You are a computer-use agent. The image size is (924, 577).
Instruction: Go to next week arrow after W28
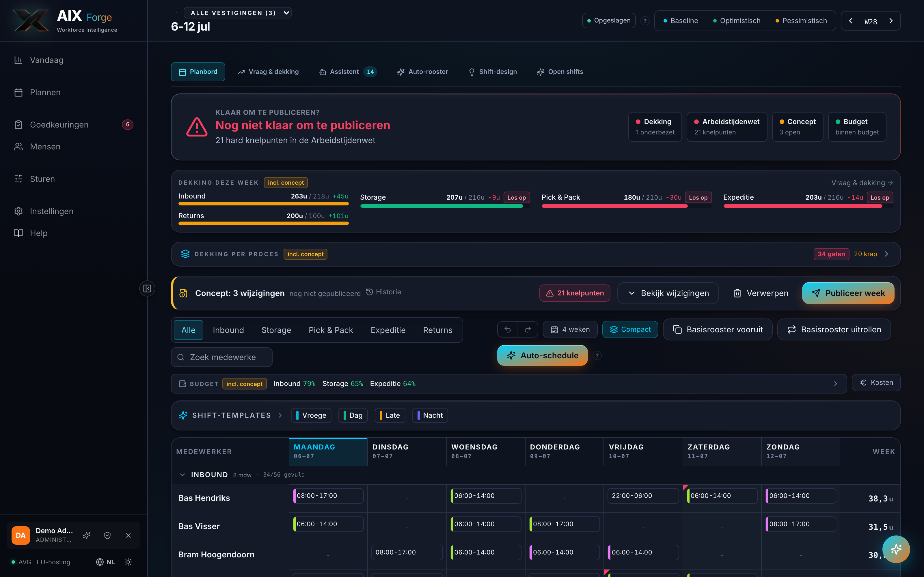[x=891, y=21]
